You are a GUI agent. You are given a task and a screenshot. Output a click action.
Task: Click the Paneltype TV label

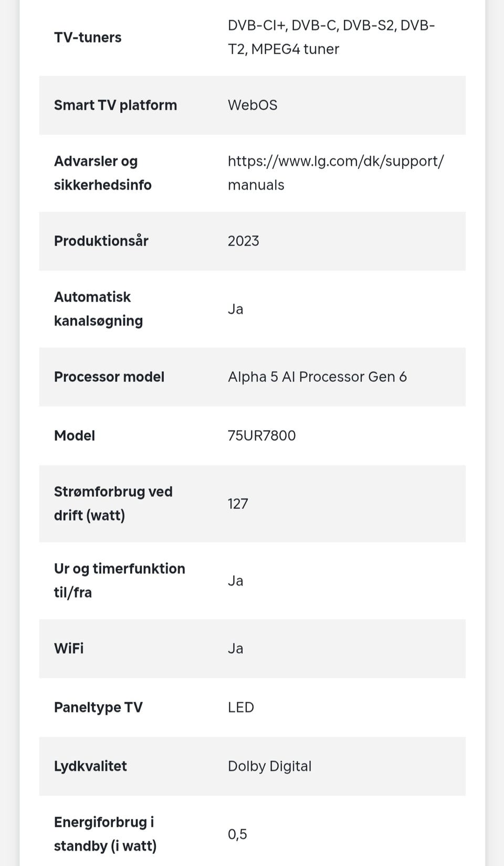pos(98,707)
